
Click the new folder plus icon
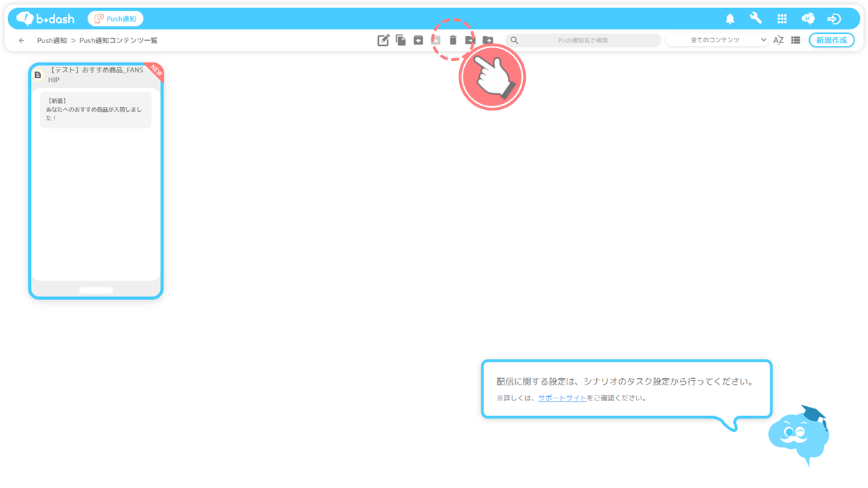coord(488,40)
